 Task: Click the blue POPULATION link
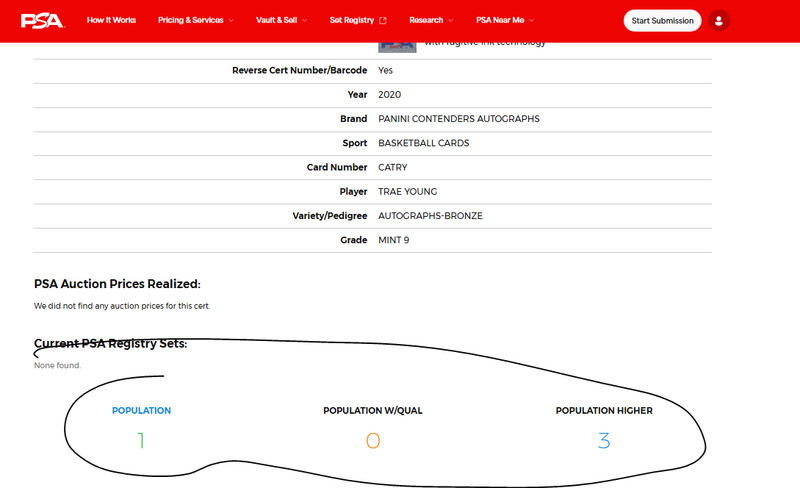(141, 410)
